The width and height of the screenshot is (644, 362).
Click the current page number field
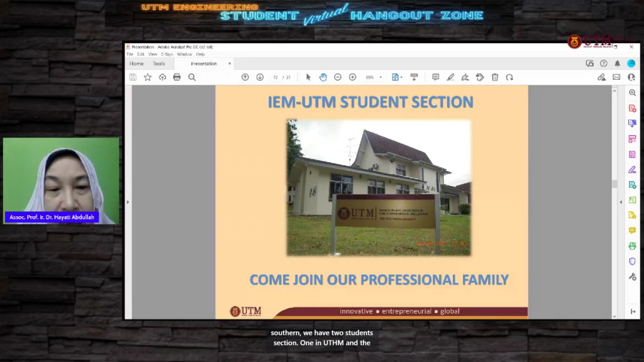pos(275,77)
